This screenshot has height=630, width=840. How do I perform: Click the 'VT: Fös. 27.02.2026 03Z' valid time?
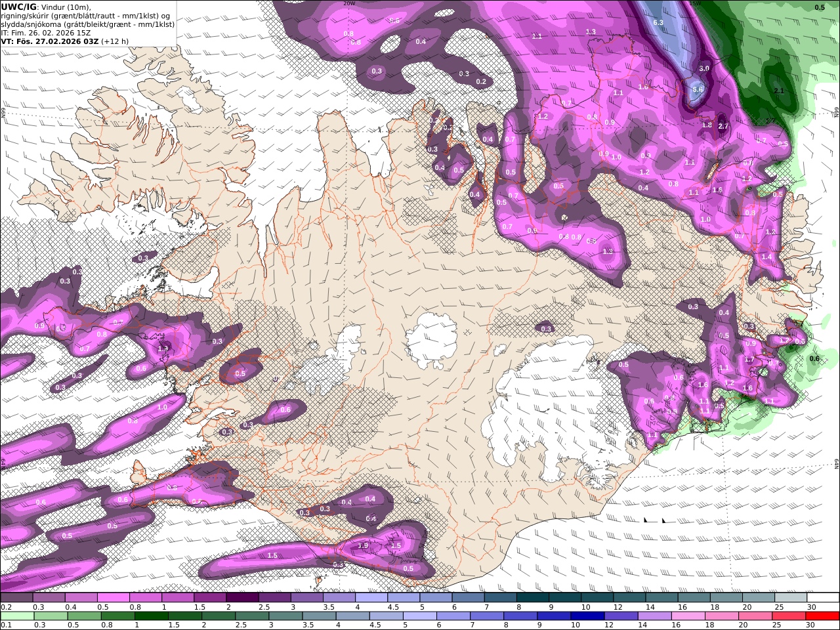point(50,41)
